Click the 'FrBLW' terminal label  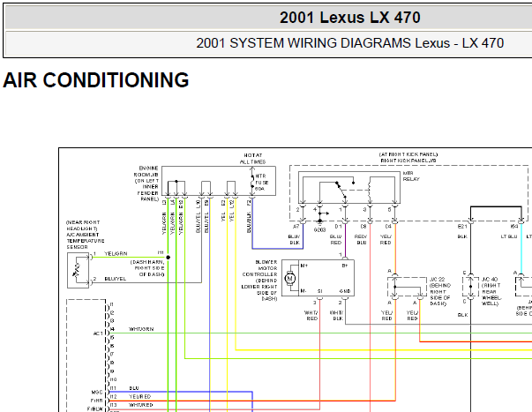pos(95,409)
